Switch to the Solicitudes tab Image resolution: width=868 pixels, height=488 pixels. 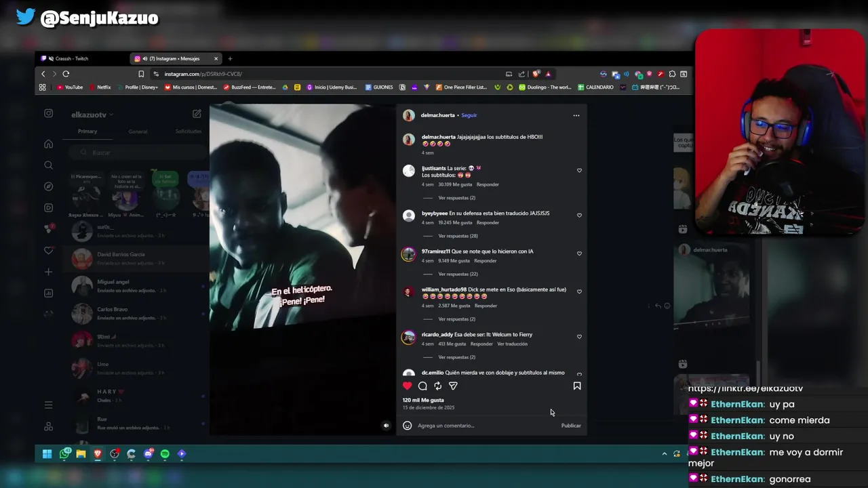[x=189, y=131]
